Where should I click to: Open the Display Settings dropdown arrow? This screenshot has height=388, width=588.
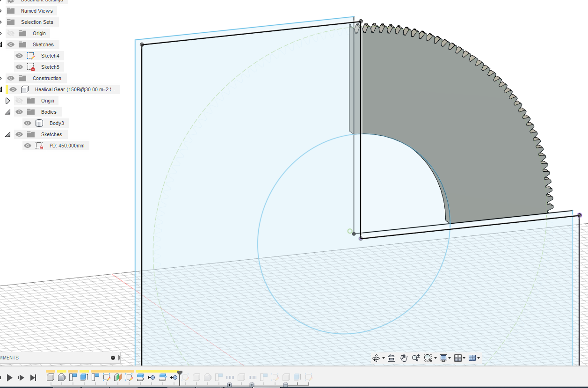point(450,359)
